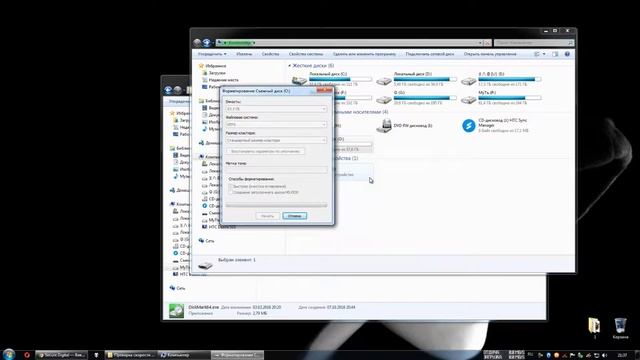Click Свойства системы in the Explorer toolbar

[306, 54]
